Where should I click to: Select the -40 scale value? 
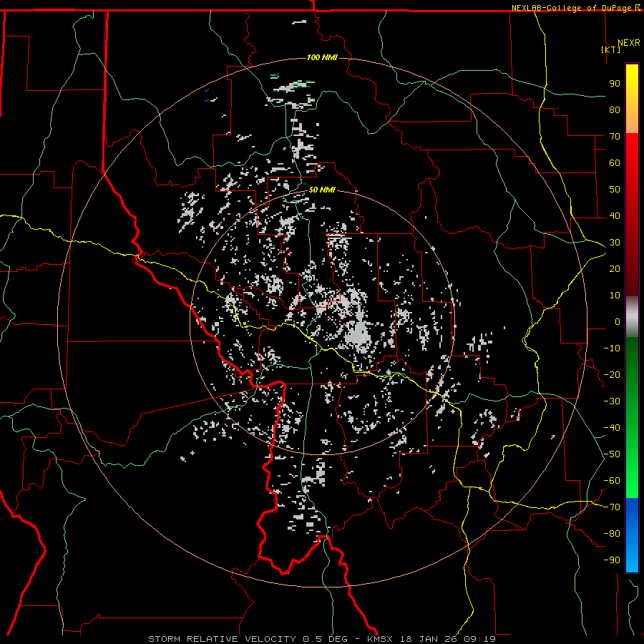click(x=612, y=428)
